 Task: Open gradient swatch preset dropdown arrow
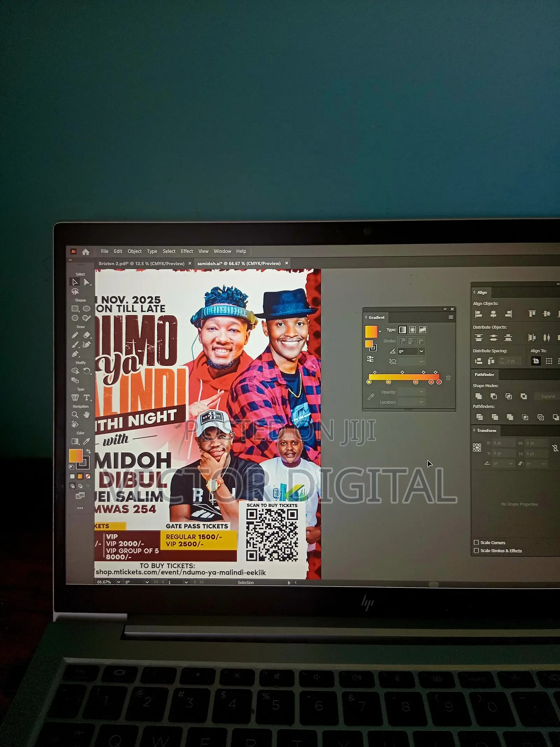point(380,331)
